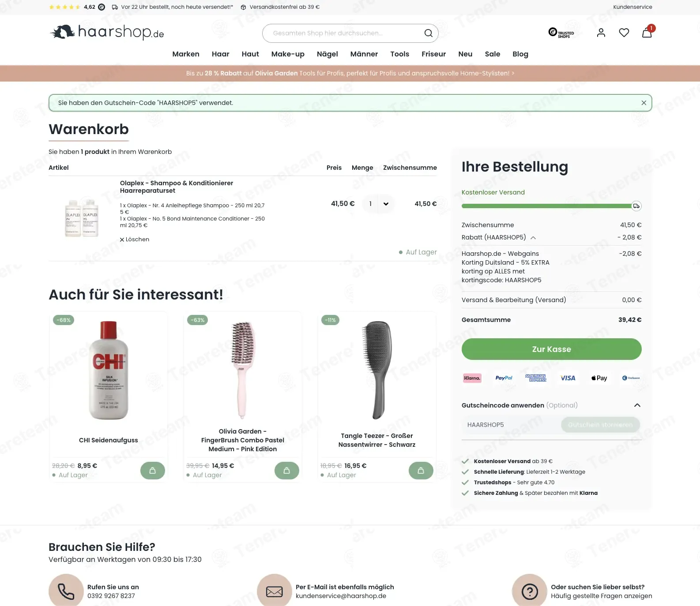Open the Olivia Garden FingerBrush image
This screenshot has width=700, height=606.
(242, 370)
